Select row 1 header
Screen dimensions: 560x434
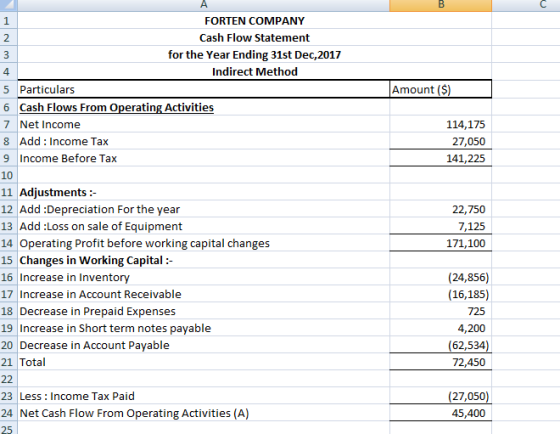tap(9, 21)
